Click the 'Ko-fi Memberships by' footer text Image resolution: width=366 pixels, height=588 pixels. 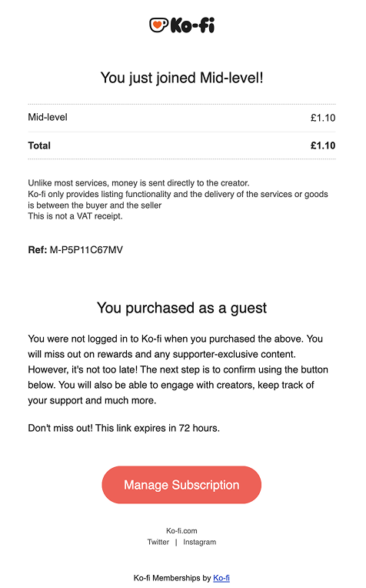(x=172, y=578)
